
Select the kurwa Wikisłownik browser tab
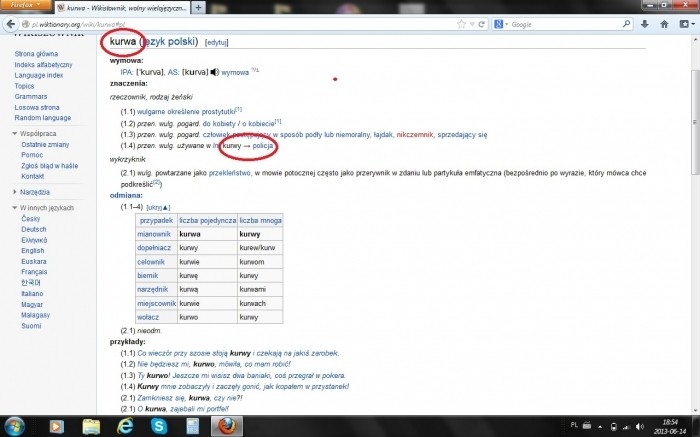click(x=122, y=8)
